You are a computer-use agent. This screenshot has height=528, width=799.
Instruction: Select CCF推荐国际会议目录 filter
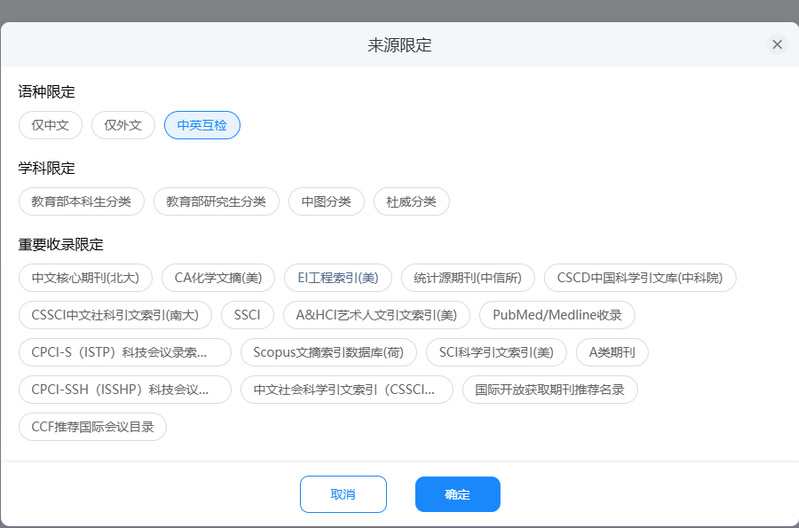click(92, 427)
